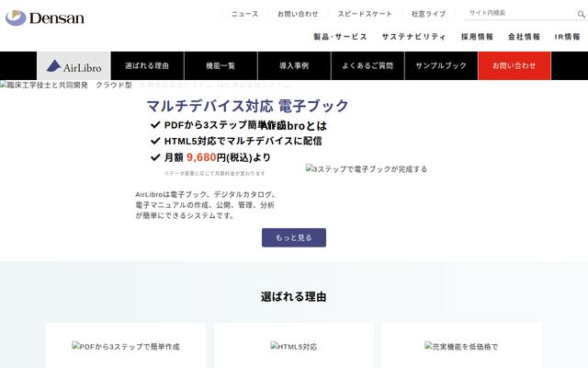Click the AirLibro logo tab
Screen dimensions: 588x368
pyautogui.click(x=73, y=65)
